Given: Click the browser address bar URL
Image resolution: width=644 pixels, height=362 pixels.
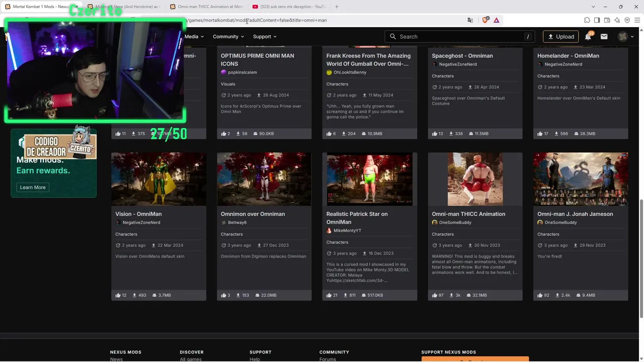Looking at the screenshot, I should [257, 20].
